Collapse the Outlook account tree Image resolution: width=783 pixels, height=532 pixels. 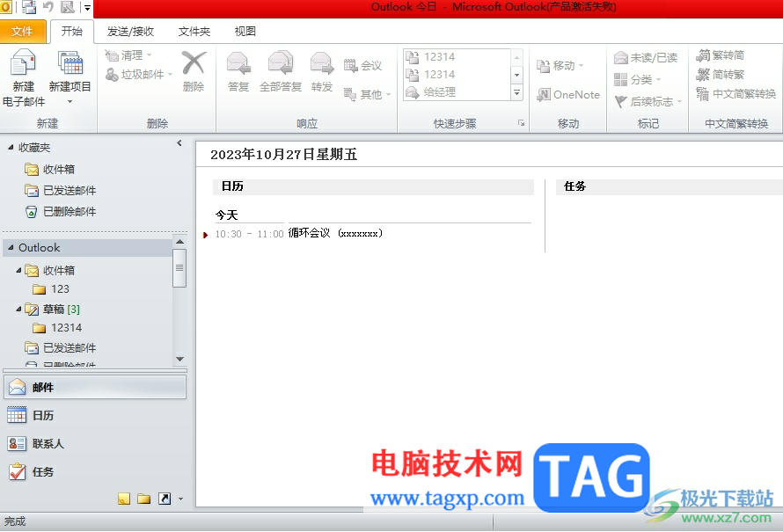tap(11, 247)
